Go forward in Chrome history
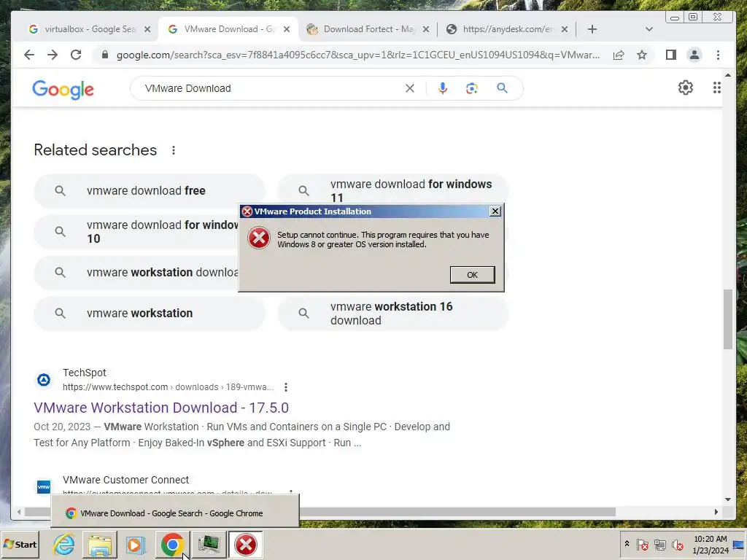The height and width of the screenshot is (560, 747). tap(53, 55)
